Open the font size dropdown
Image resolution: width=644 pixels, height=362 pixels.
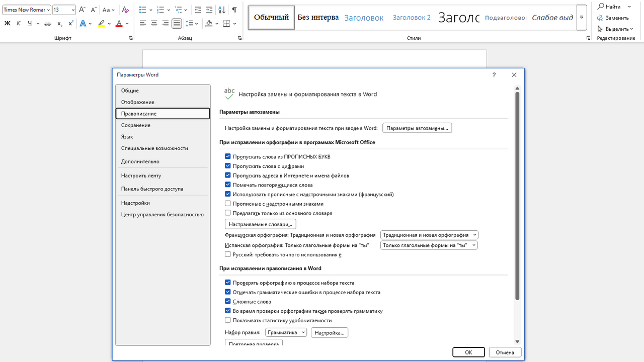pos(73,10)
